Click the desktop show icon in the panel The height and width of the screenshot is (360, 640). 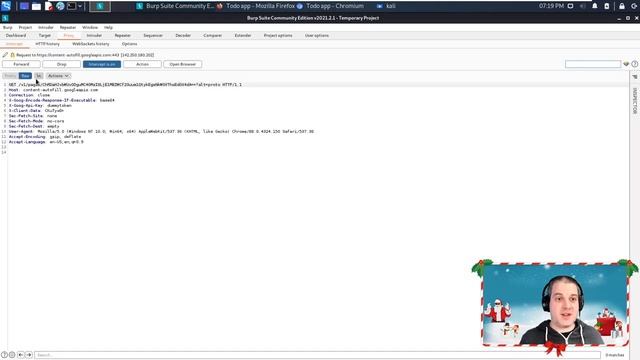point(24,6)
